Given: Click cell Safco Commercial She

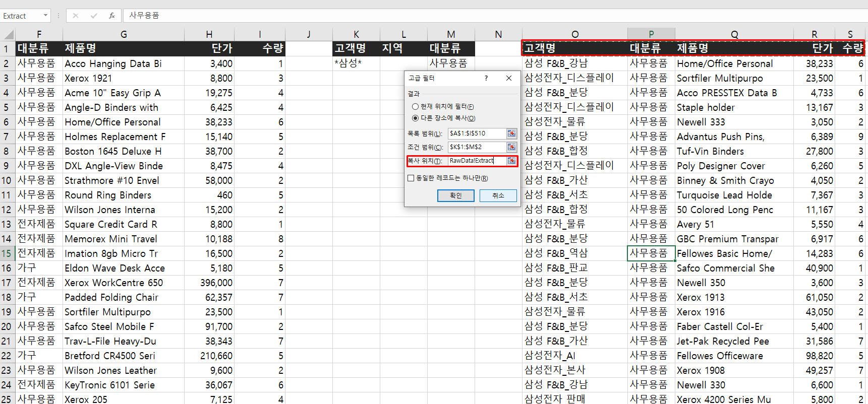Looking at the screenshot, I should click(x=734, y=268).
